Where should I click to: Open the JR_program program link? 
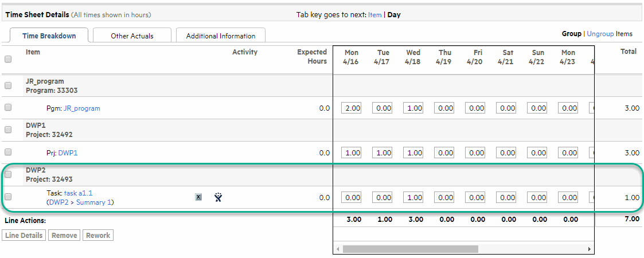pyautogui.click(x=81, y=108)
